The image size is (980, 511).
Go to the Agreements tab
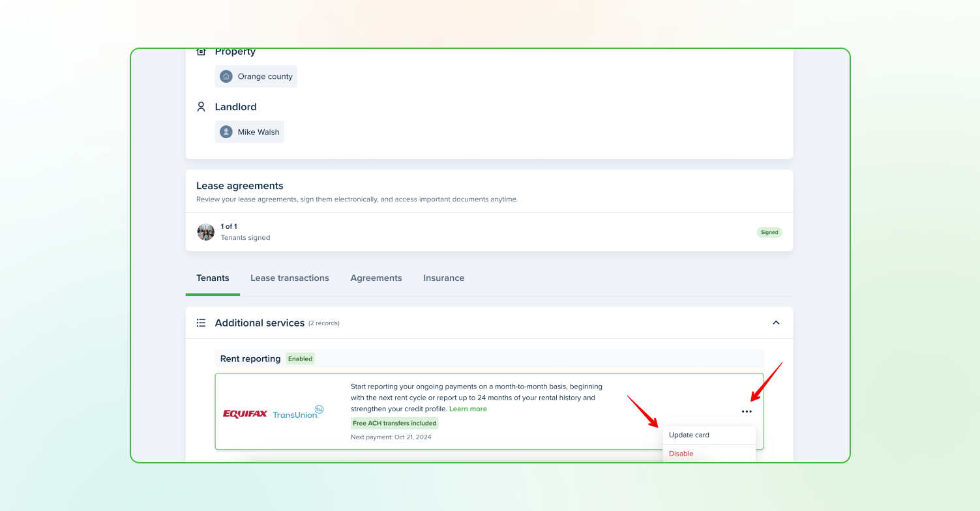[376, 278]
